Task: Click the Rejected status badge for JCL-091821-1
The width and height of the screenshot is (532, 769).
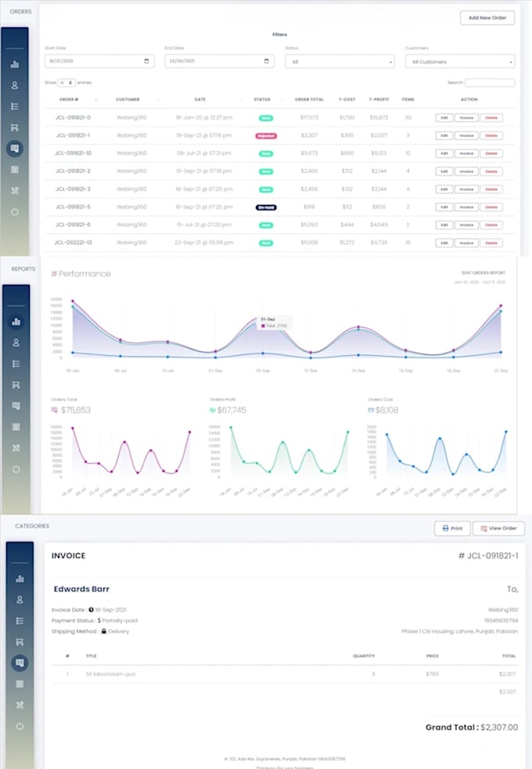Action: click(x=266, y=136)
